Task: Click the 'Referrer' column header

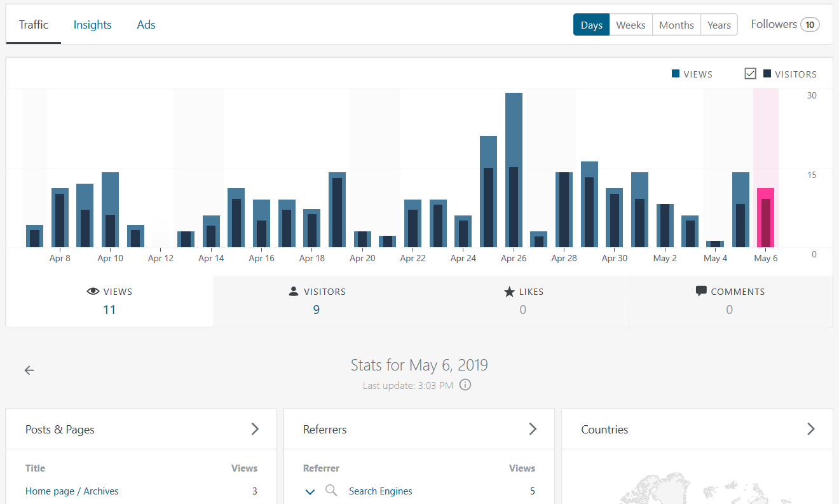Action: pyautogui.click(x=321, y=468)
